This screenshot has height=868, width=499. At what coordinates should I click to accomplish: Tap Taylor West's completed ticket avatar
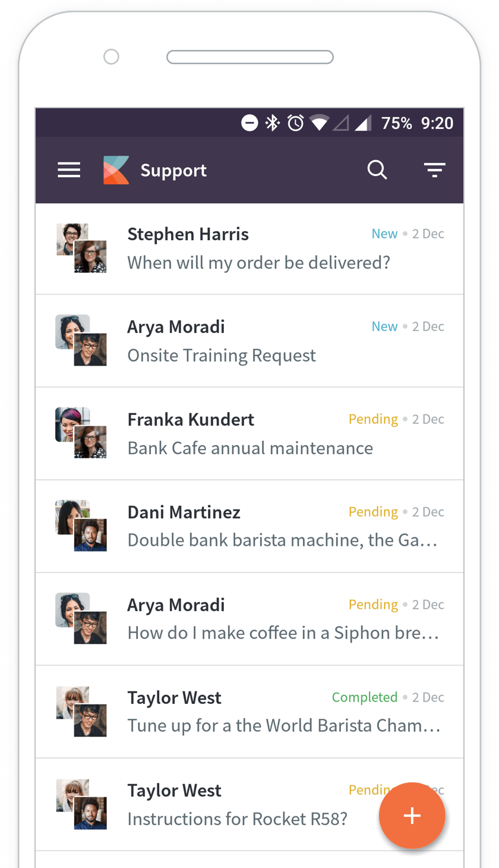(81, 712)
